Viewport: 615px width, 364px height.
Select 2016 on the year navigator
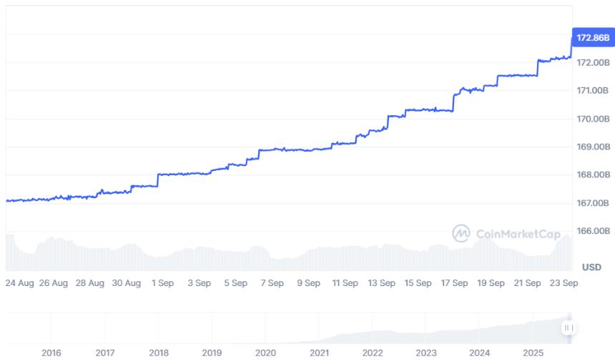(51, 353)
